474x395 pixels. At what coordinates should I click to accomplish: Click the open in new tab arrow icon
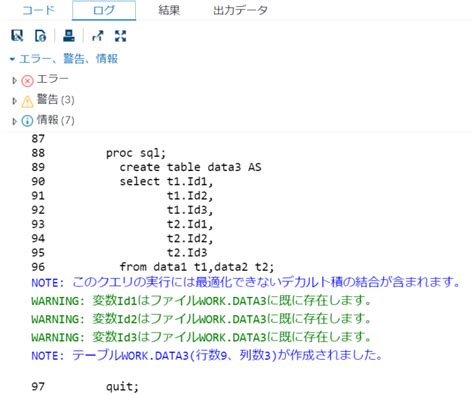[x=98, y=36]
